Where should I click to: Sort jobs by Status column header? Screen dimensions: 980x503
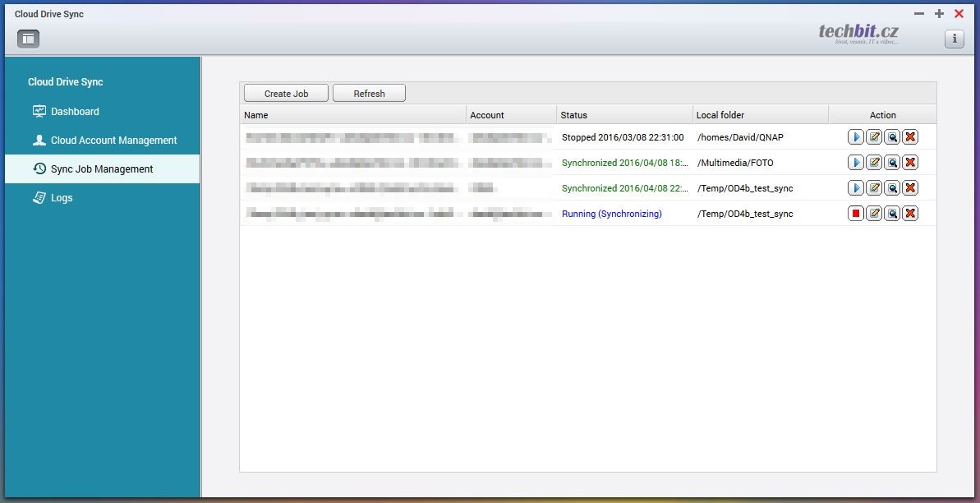click(x=574, y=115)
